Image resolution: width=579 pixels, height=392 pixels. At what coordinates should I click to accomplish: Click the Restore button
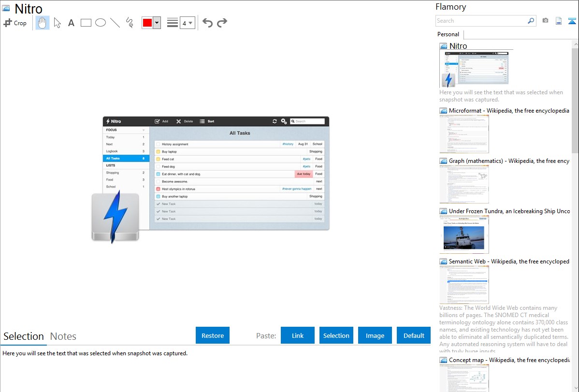click(x=213, y=335)
